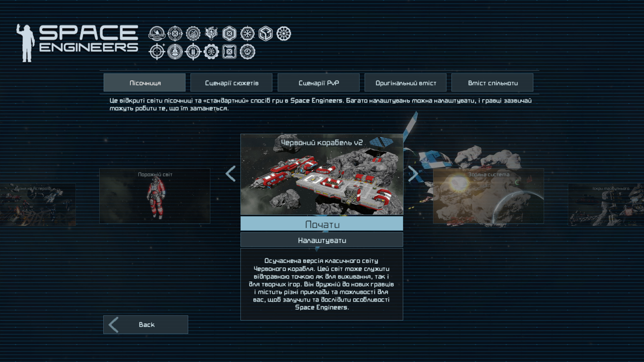This screenshot has width=644, height=362.
Task: Click the rising arrow chart DLC badge
Action: [x=193, y=34]
